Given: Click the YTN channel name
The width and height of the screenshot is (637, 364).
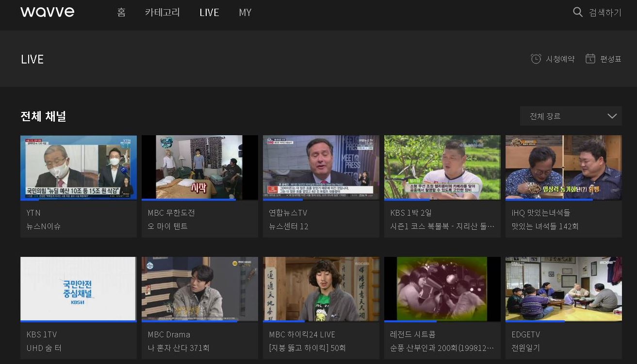Looking at the screenshot, I should 33,213.
